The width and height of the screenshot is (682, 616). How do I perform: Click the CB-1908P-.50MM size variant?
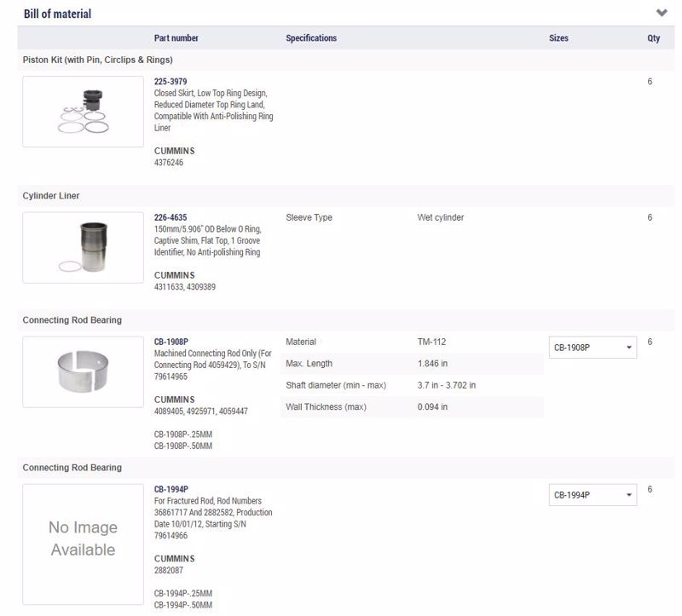click(183, 446)
